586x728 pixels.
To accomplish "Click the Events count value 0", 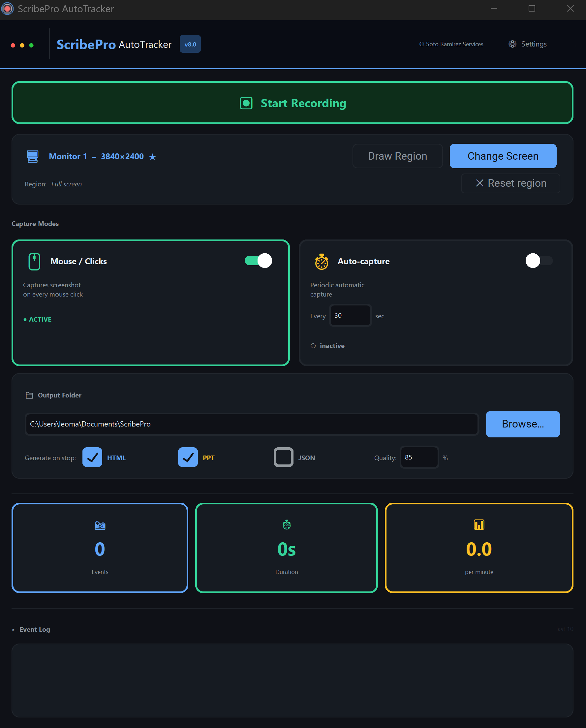I will click(100, 549).
